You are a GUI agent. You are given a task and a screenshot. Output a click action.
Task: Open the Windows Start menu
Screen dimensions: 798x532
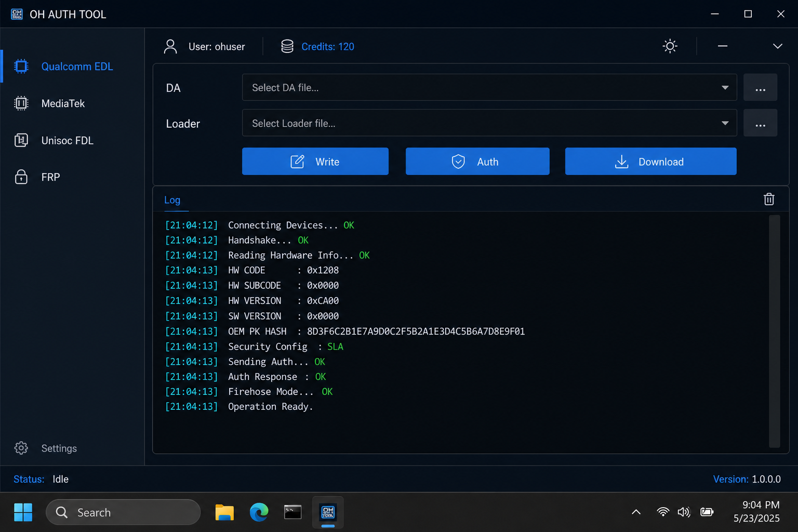[23, 512]
